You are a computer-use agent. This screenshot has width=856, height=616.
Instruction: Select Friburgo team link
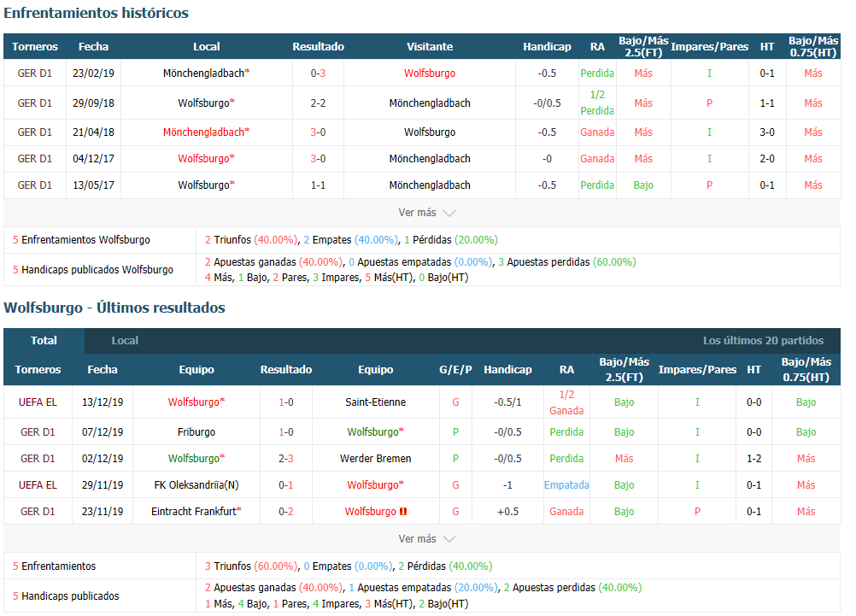click(x=196, y=432)
